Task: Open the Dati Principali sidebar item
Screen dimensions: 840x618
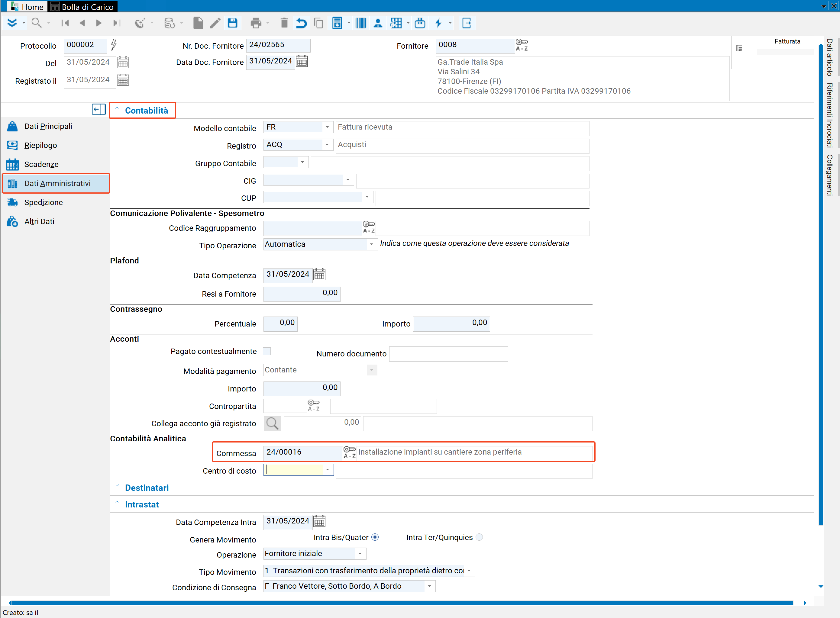Action: pyautogui.click(x=55, y=127)
